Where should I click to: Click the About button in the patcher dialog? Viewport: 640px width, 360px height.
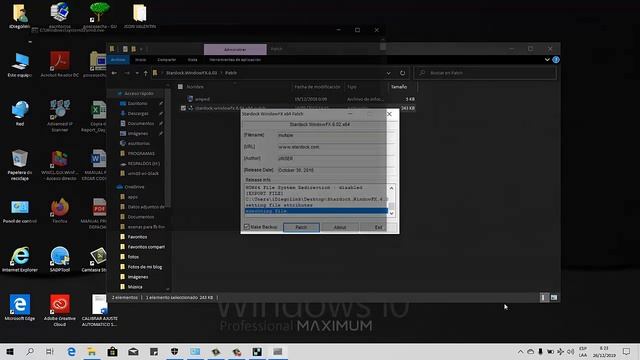[340, 227]
